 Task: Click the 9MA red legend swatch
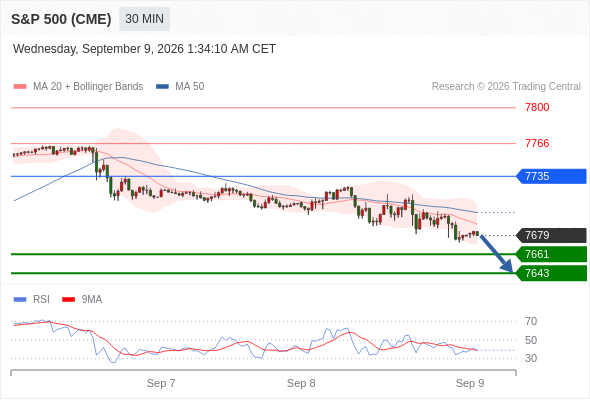tap(68, 300)
